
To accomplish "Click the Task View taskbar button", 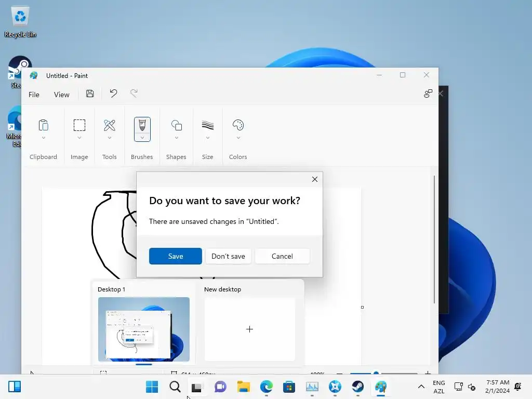I will click(197, 387).
